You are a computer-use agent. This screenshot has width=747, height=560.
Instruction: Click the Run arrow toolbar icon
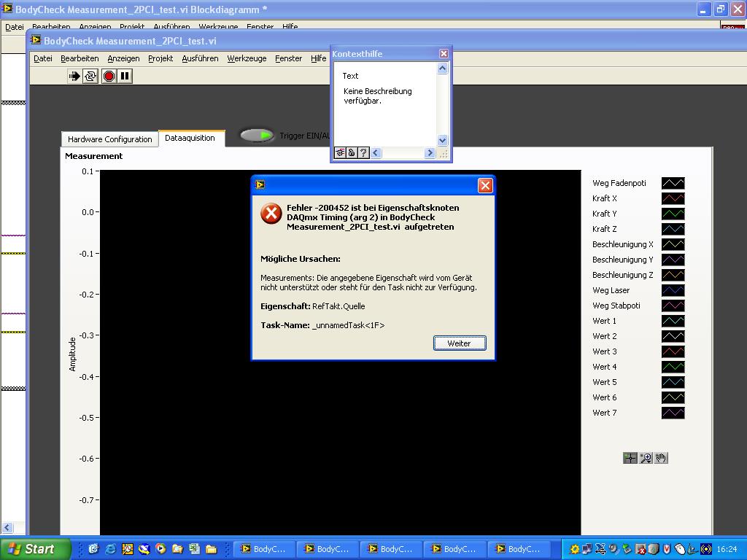pyautogui.click(x=74, y=76)
